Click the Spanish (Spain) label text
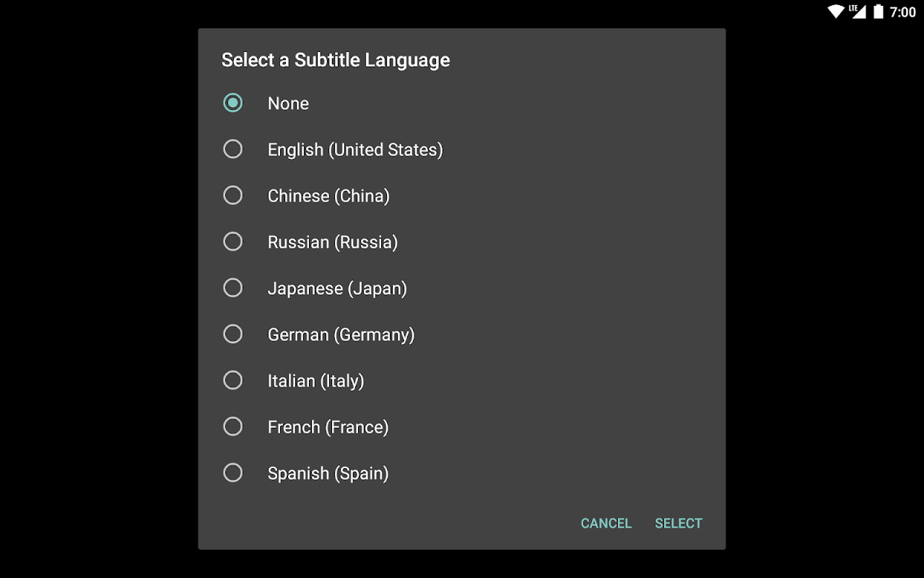Viewport: 924px width, 578px height. tap(328, 473)
